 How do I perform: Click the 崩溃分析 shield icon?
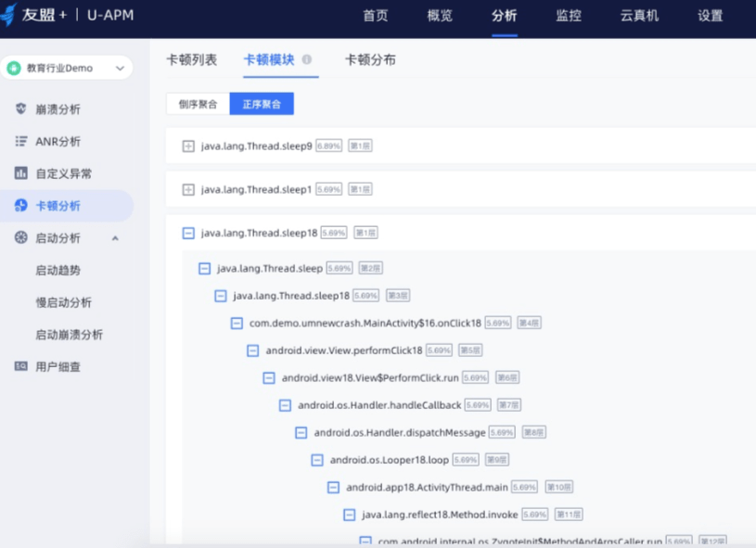[20, 108]
